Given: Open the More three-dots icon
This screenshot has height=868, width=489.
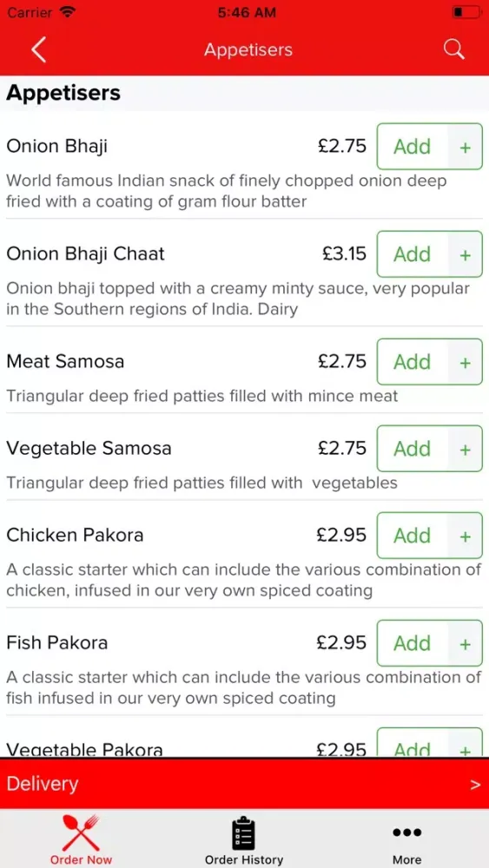Looking at the screenshot, I should point(407,832).
